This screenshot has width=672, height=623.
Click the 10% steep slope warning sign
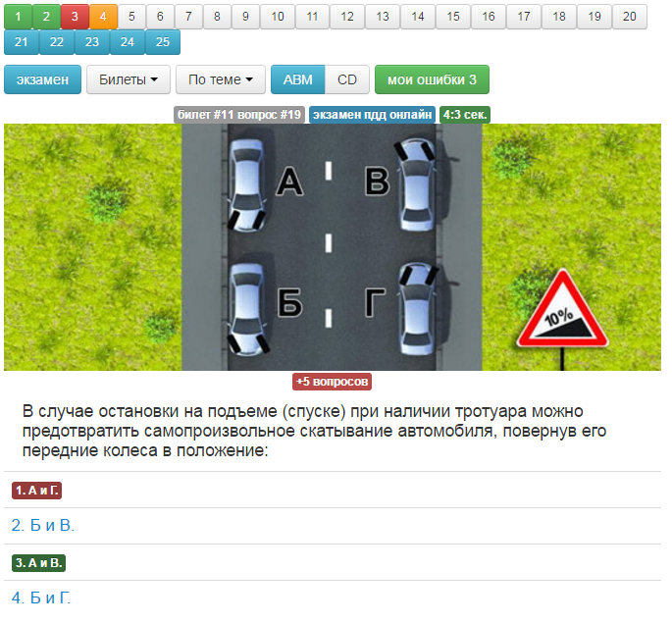tap(563, 309)
